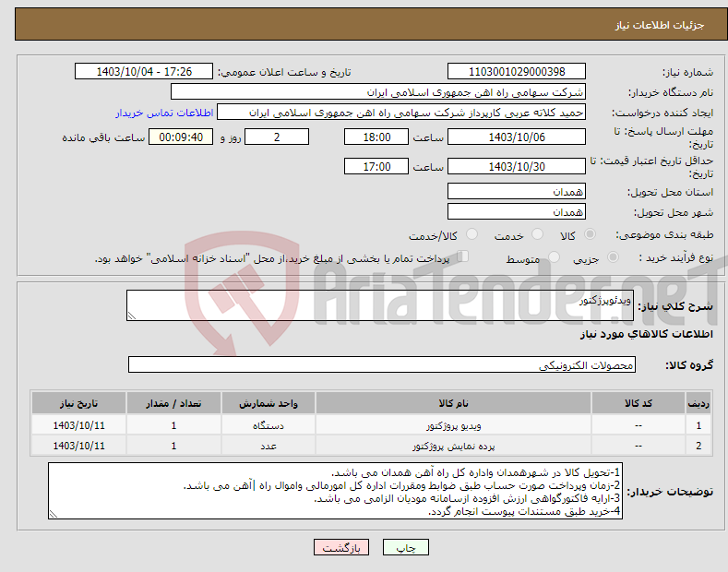Click the resize grip of the buyer notes textarea
Image resolution: width=728 pixels, height=572 pixels.
(x=54, y=514)
